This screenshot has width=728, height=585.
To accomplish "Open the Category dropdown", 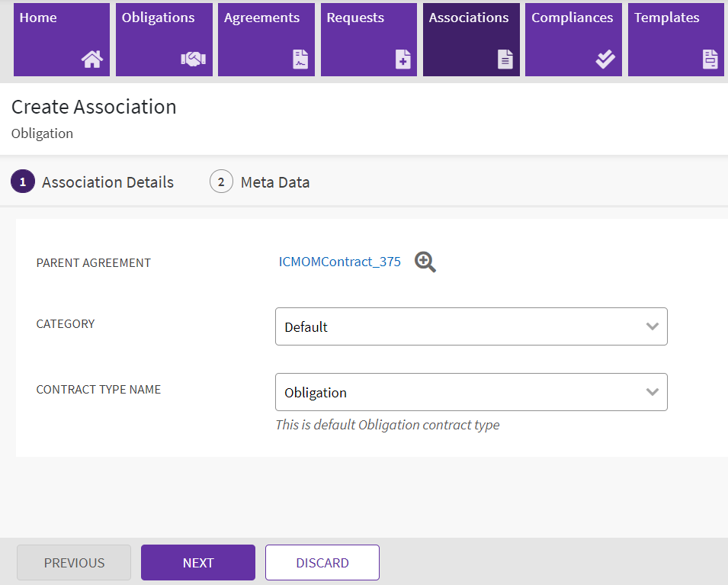I will click(x=470, y=326).
